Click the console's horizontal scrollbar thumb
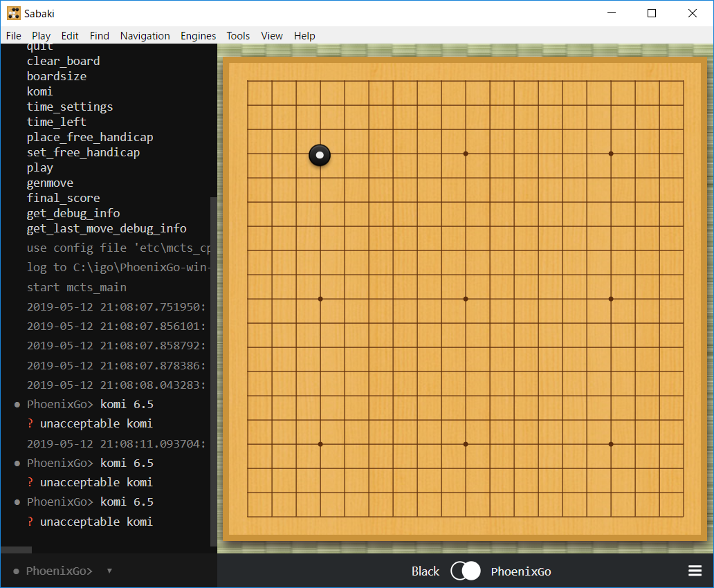Viewport: 714px width, 588px height. 16,550
